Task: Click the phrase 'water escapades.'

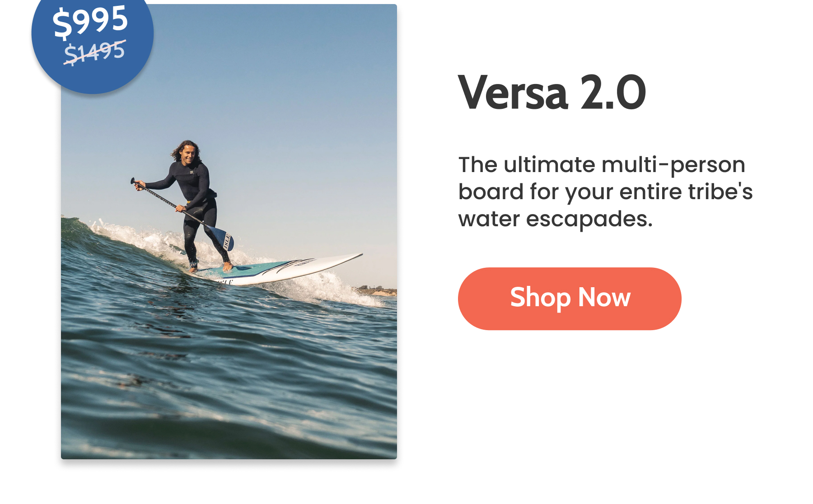Action: [556, 219]
